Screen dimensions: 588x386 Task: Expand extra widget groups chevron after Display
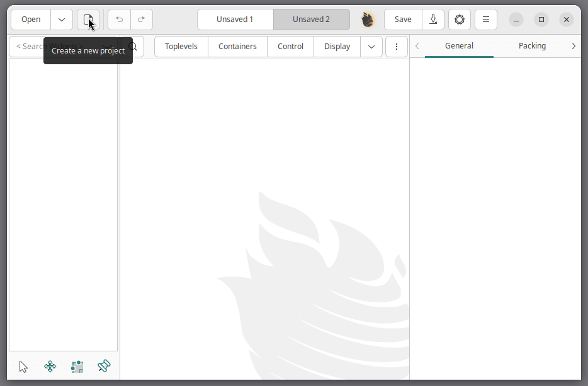371,47
